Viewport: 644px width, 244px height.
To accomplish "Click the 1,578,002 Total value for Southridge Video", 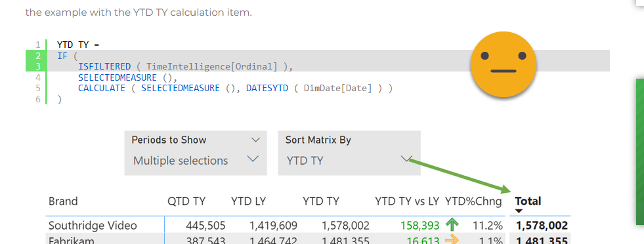I will click(x=542, y=226).
